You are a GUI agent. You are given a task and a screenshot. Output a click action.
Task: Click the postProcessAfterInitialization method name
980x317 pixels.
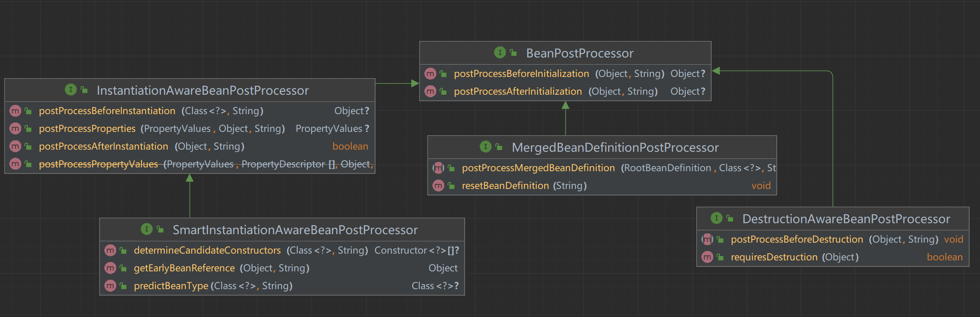coord(518,91)
